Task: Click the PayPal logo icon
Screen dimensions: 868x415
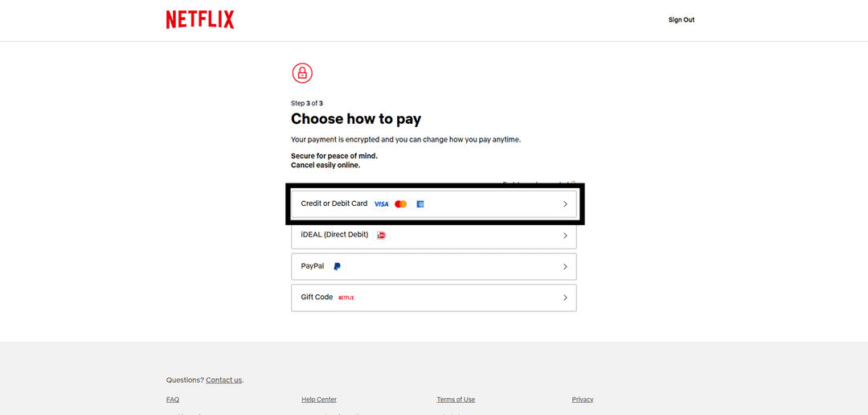Action: 337,266
